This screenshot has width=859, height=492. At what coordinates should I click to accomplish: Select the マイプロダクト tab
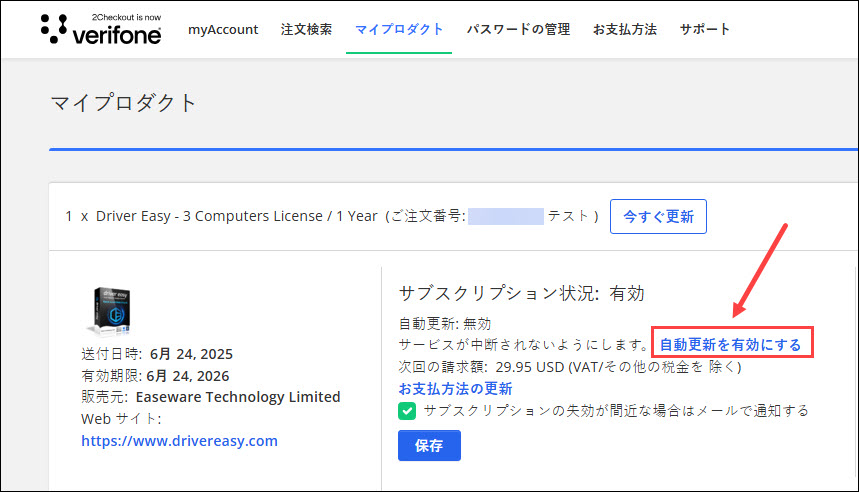click(x=399, y=29)
